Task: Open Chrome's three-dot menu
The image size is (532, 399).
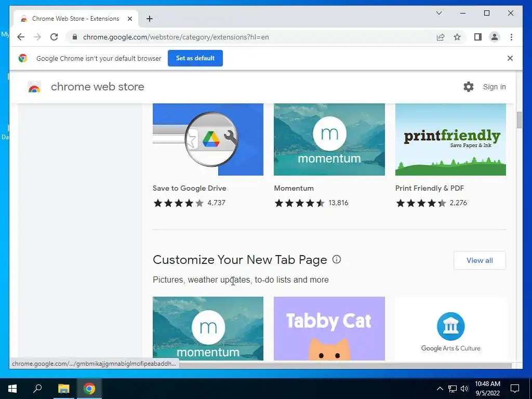Action: pos(511,37)
